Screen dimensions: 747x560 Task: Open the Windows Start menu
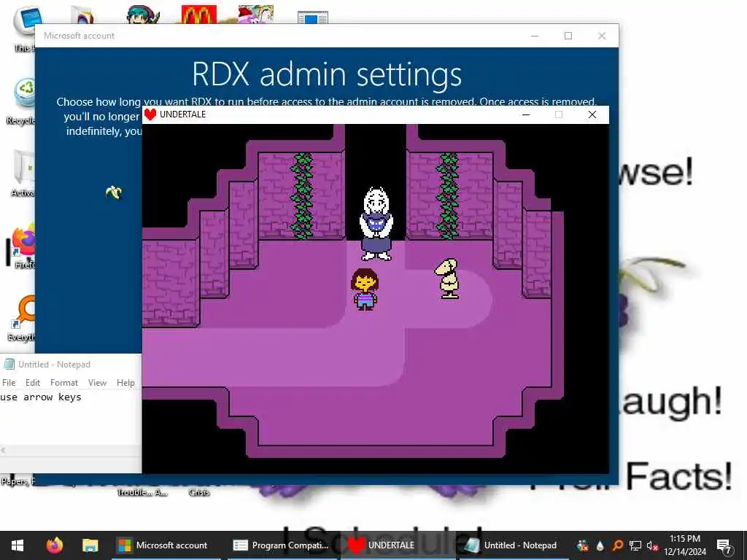coord(18,545)
